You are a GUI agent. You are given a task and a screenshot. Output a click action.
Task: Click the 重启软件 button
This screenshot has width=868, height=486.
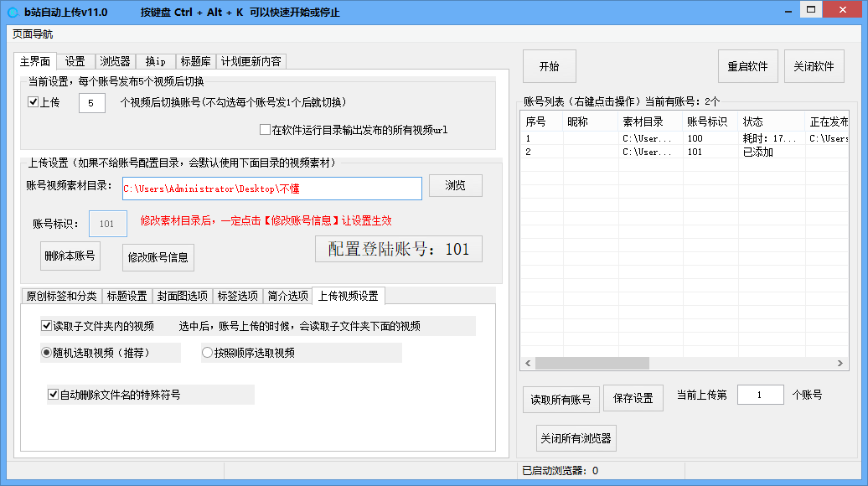click(748, 66)
